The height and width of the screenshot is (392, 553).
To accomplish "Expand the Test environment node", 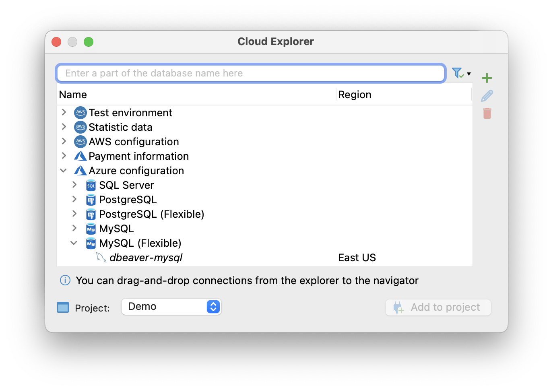I will click(64, 112).
